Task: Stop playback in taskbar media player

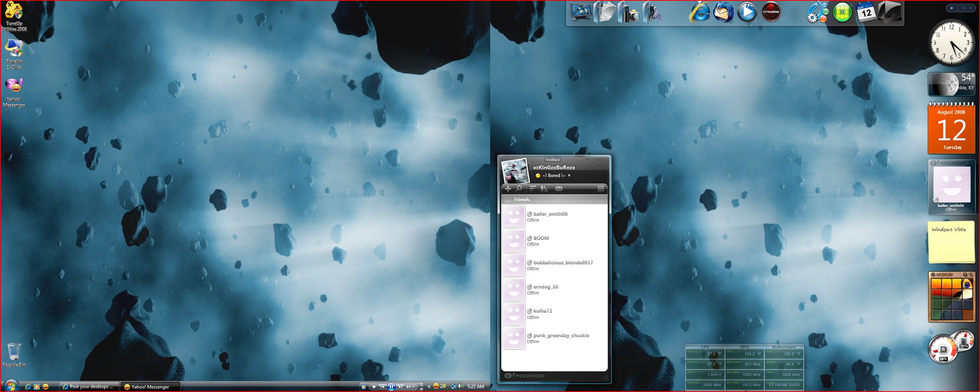Action: pos(374,387)
